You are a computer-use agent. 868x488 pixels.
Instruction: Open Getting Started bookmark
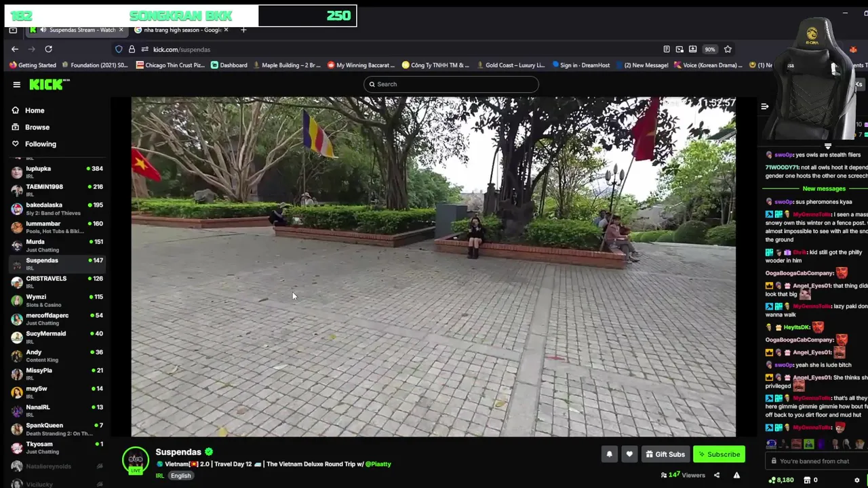pyautogui.click(x=33, y=65)
